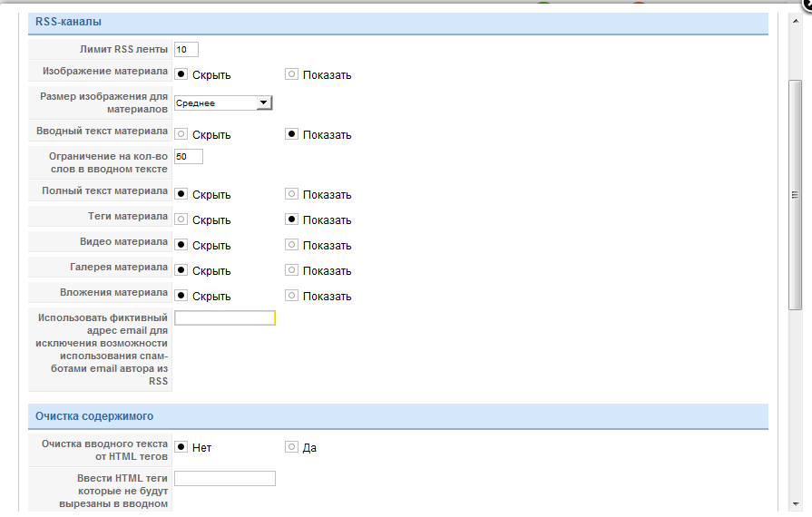Image resolution: width=812 pixels, height=517 pixels.
Task: Click the Изображение материала label
Action: tap(105, 71)
